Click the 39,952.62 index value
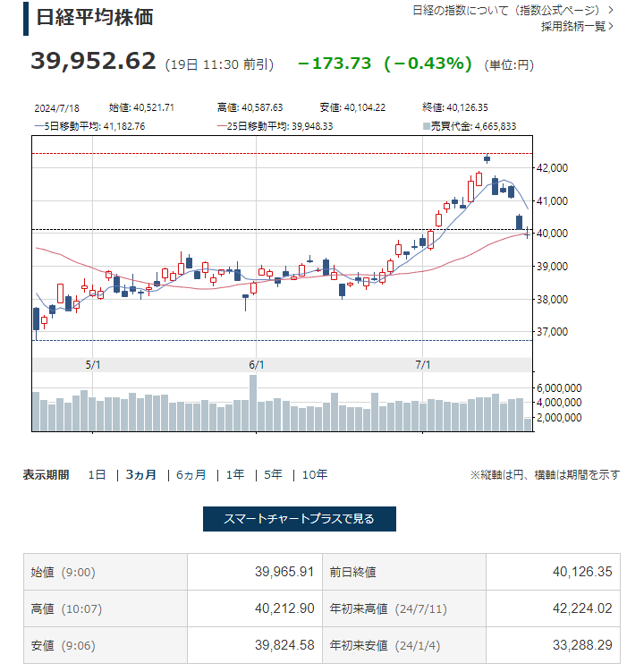 click(93, 61)
